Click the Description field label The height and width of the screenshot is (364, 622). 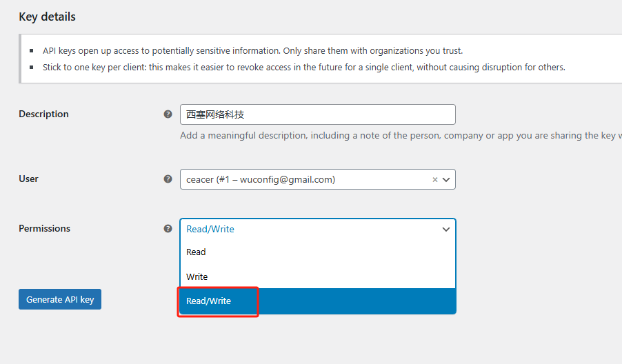43,114
